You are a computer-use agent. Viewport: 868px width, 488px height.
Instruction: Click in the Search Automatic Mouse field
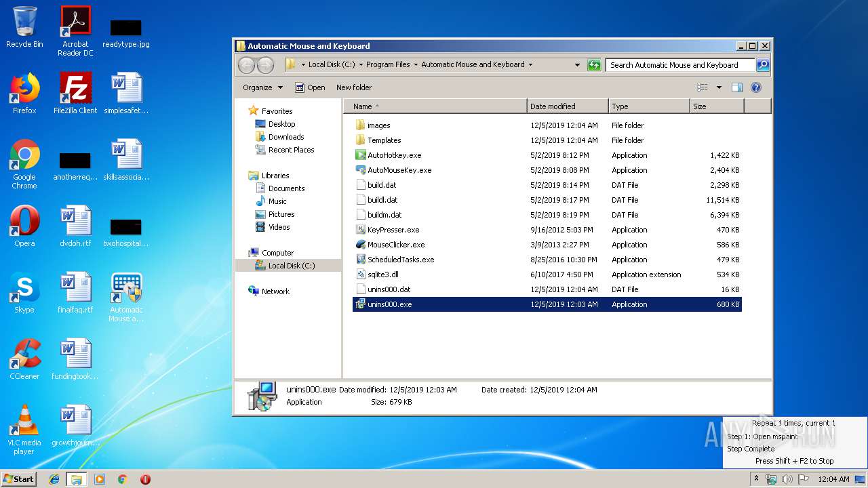[x=680, y=65]
